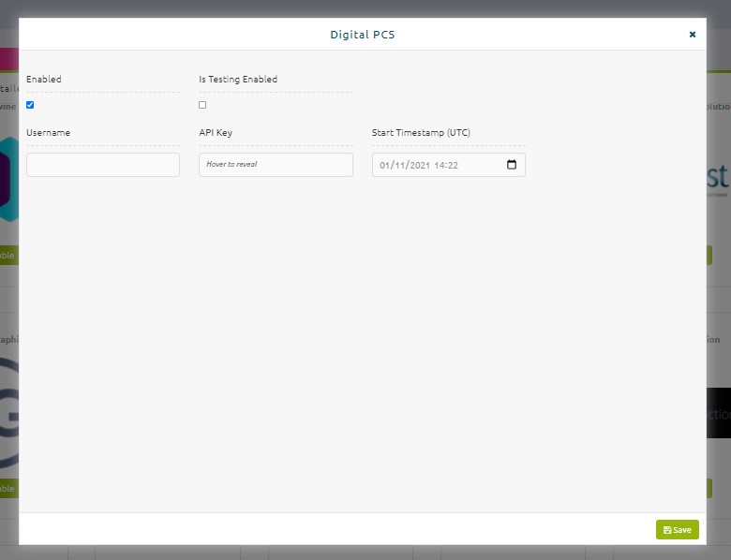731x560 pixels.
Task: Focus the Username input field
Action: click(x=103, y=165)
